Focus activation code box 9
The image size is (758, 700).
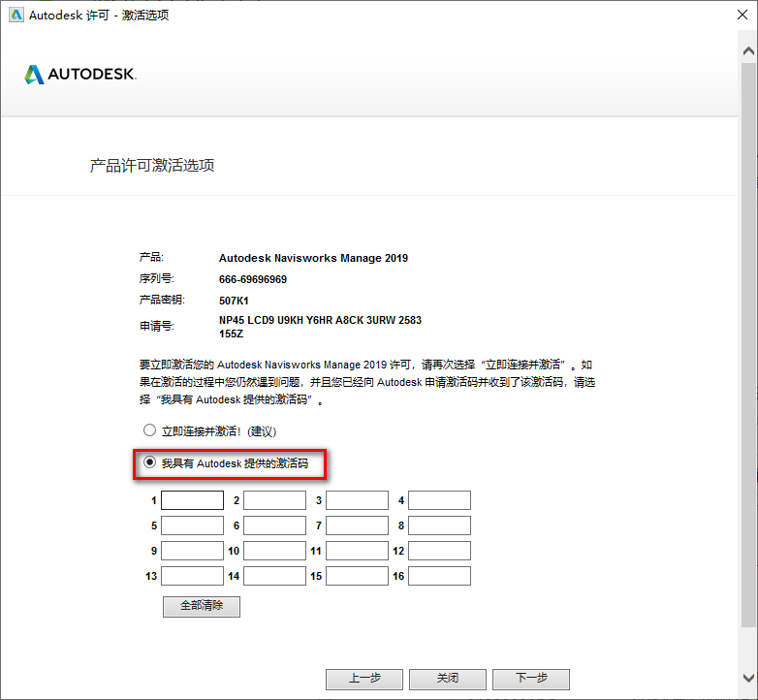click(192, 551)
